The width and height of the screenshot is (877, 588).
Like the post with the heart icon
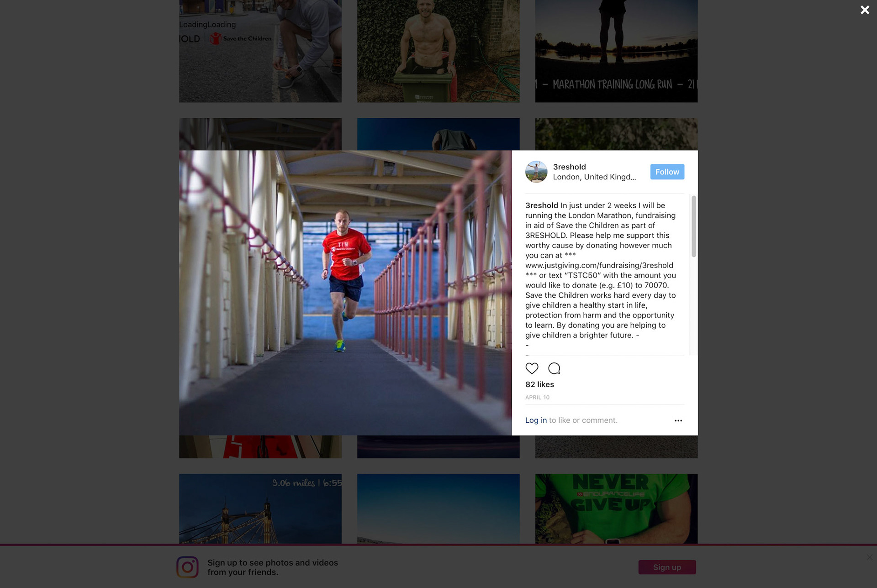[x=532, y=368]
